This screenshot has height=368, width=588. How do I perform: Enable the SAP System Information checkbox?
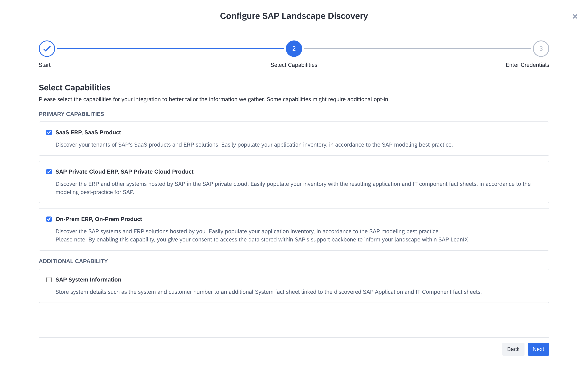(49, 280)
